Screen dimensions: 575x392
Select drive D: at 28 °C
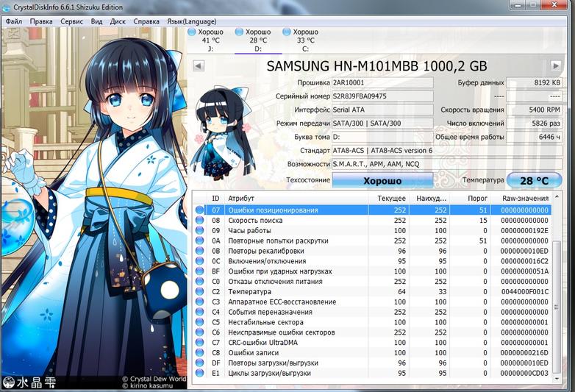click(258, 40)
